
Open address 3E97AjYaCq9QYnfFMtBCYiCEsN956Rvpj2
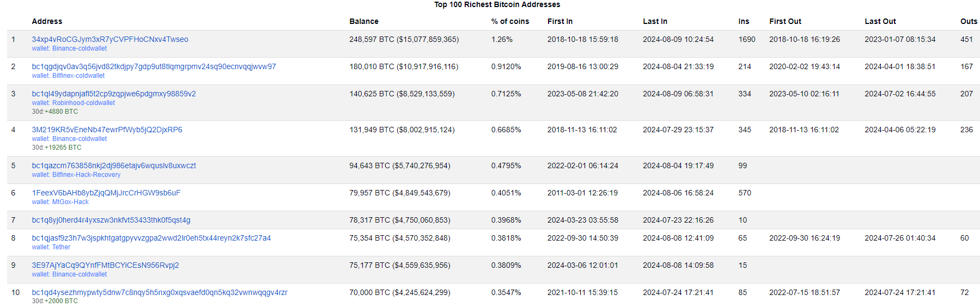(105, 265)
